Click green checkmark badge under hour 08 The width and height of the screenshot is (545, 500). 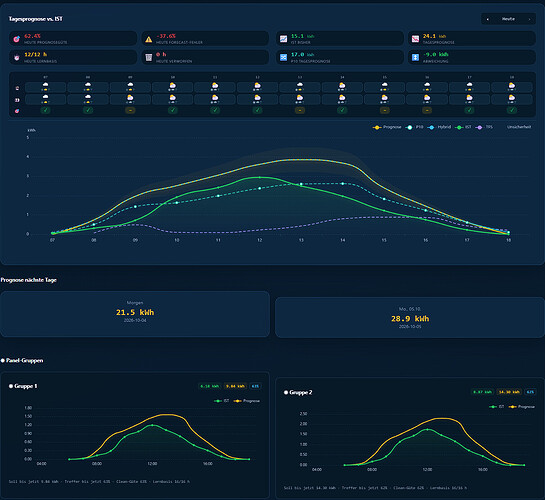pyautogui.click(x=88, y=110)
